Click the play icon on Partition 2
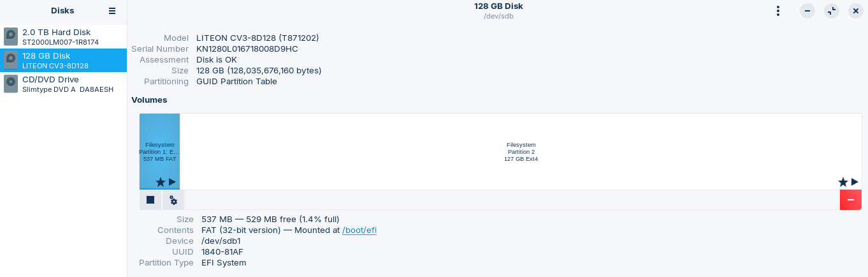868x277 pixels. coord(855,183)
